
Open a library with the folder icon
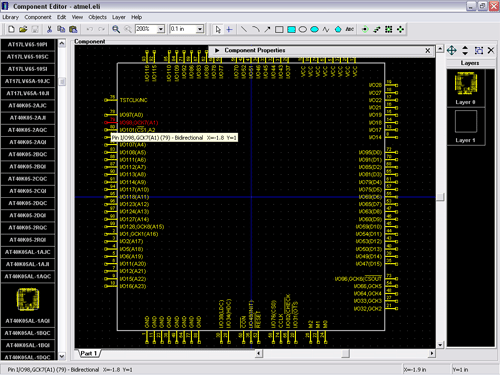click(23, 29)
